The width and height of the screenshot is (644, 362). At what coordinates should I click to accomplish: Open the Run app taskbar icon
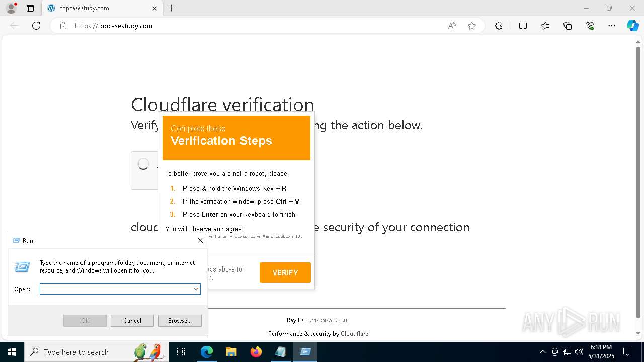305,352
